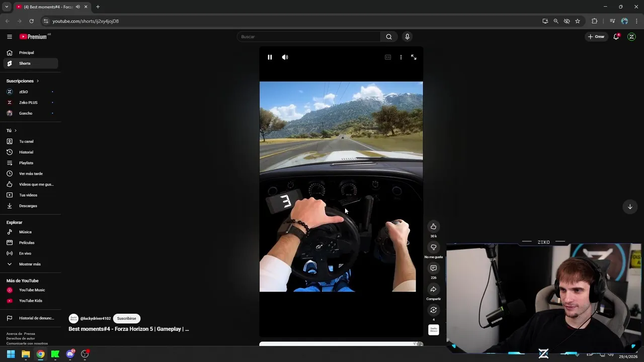Open Películas under Explorar
The image size is (644, 362).
coord(30,243)
